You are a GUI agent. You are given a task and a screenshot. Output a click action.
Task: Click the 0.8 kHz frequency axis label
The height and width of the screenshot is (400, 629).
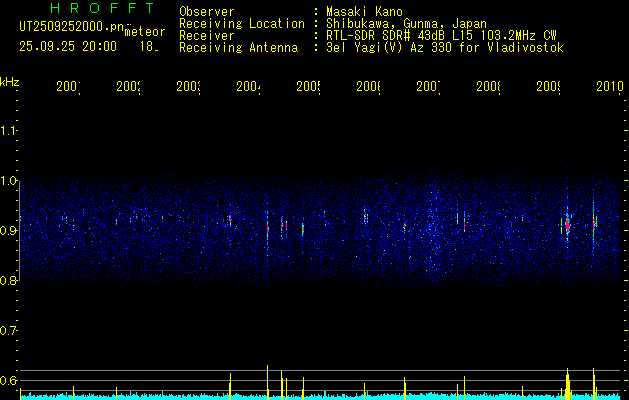point(9,281)
